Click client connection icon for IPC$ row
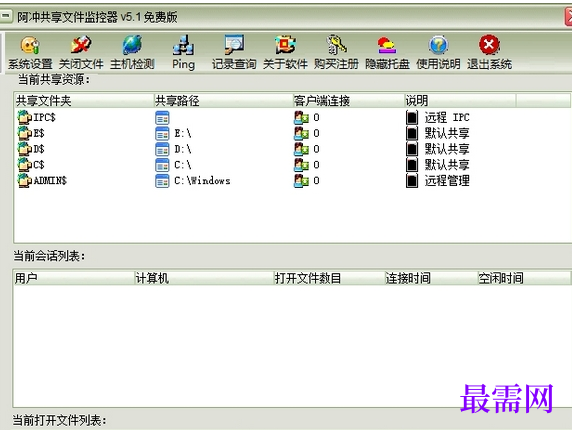The image size is (572, 430). [301, 117]
